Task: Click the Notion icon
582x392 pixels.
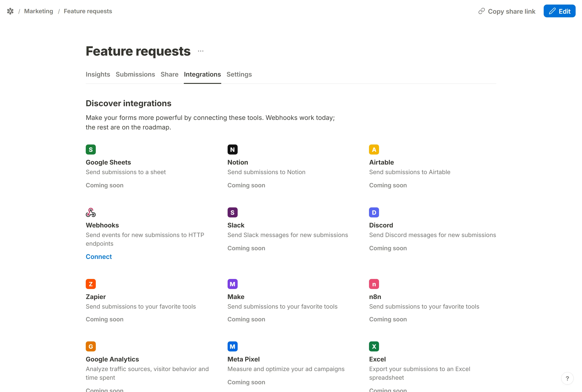Action: [232, 150]
